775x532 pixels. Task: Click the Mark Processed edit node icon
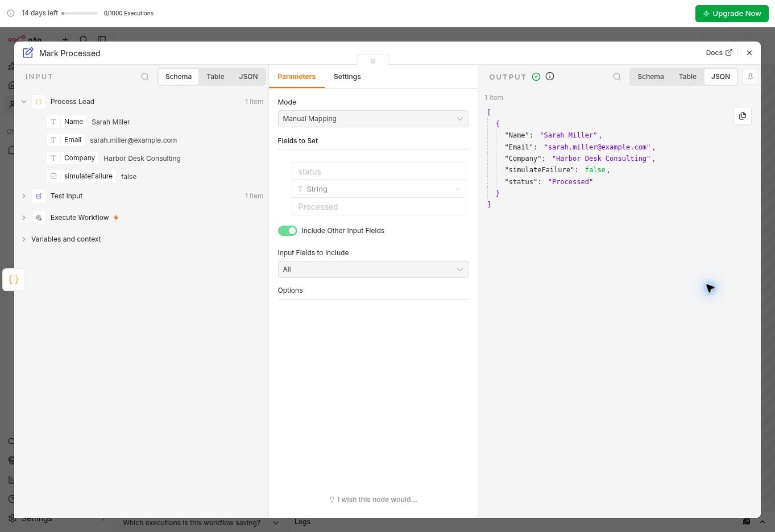(28, 53)
